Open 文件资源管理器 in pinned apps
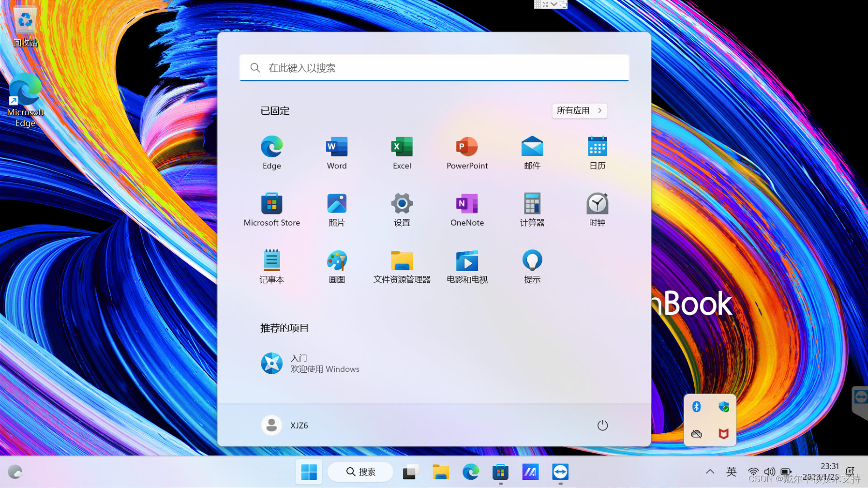868x488 pixels. point(402,267)
